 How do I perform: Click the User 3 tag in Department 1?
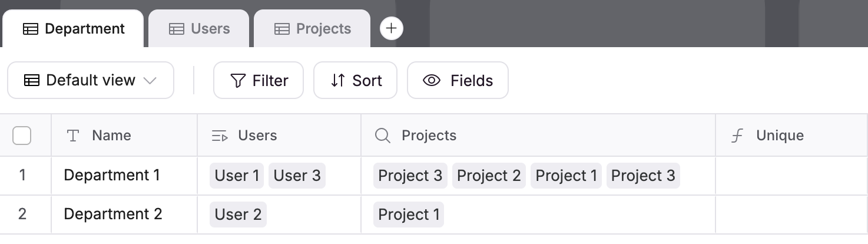(297, 176)
